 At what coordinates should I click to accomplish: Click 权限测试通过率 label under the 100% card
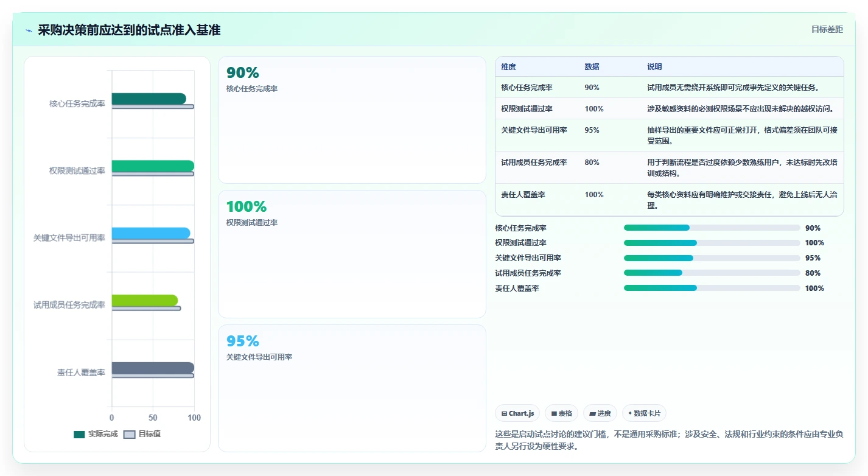(x=251, y=223)
